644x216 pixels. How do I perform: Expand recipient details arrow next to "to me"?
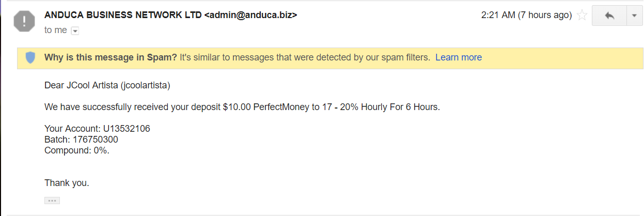point(75,31)
